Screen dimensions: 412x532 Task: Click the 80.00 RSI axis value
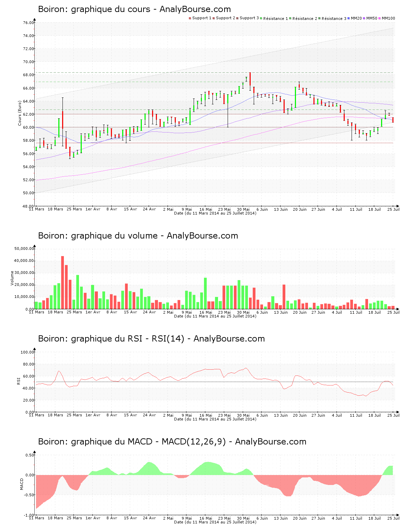coord(28,364)
